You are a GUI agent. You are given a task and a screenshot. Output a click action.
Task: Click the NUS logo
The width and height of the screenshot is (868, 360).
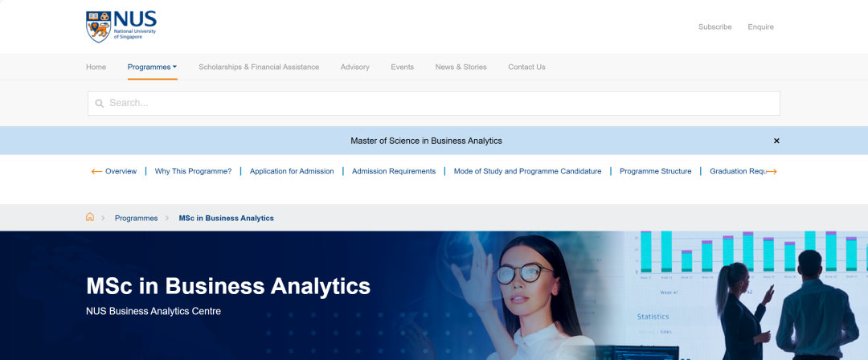click(x=121, y=27)
